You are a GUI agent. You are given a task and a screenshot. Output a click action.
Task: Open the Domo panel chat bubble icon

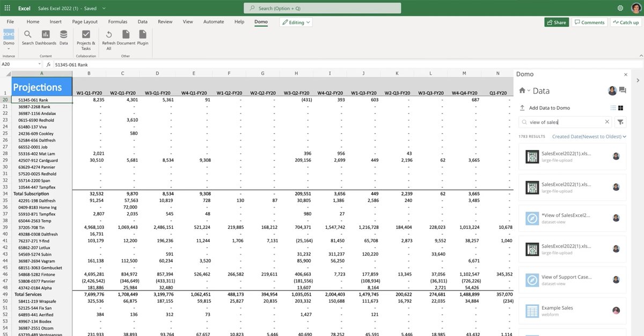pos(623,91)
